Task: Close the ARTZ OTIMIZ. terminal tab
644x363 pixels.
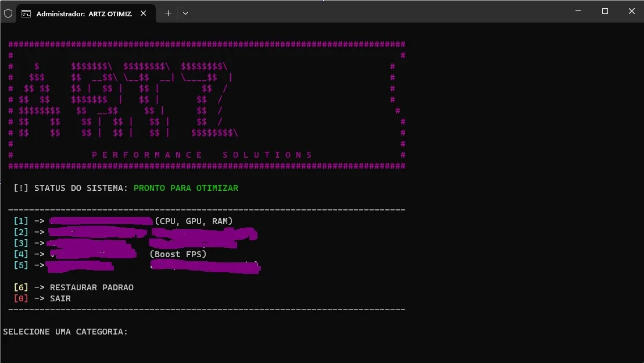Action: 144,13
